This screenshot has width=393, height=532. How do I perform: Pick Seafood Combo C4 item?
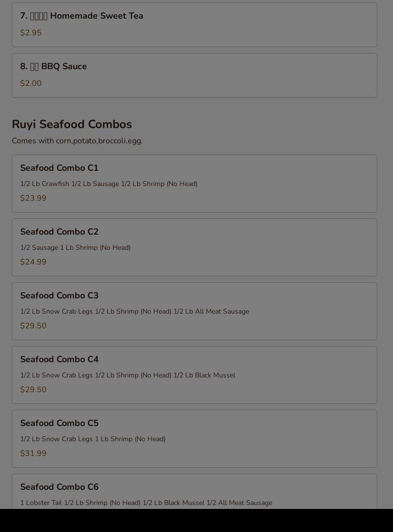coord(195,375)
